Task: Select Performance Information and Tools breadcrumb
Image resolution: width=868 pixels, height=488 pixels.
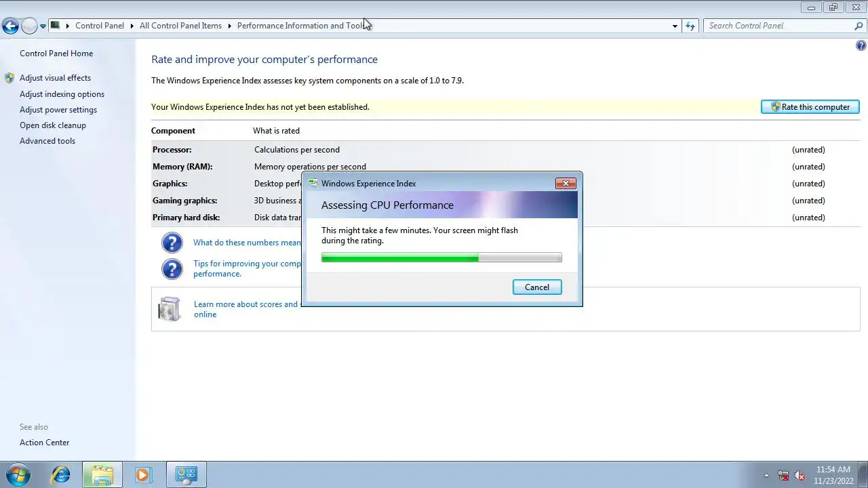Action: [x=302, y=26]
